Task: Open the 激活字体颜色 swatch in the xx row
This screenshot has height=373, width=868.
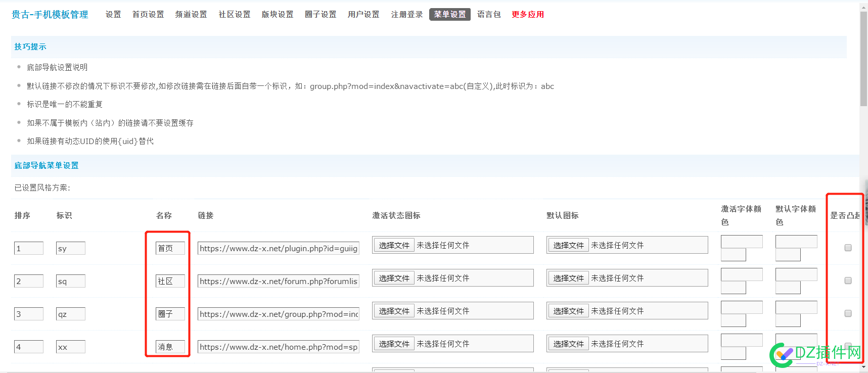Action: (x=734, y=353)
